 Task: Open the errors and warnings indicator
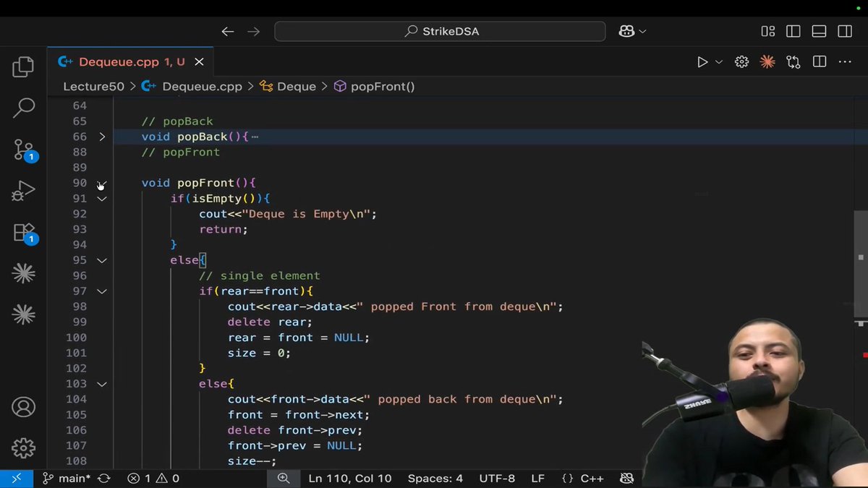(x=153, y=479)
